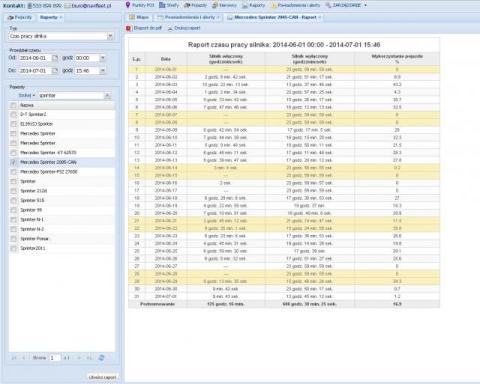Open the Strefy menu
The width and height of the screenshot is (480, 384).
pyautogui.click(x=169, y=5)
